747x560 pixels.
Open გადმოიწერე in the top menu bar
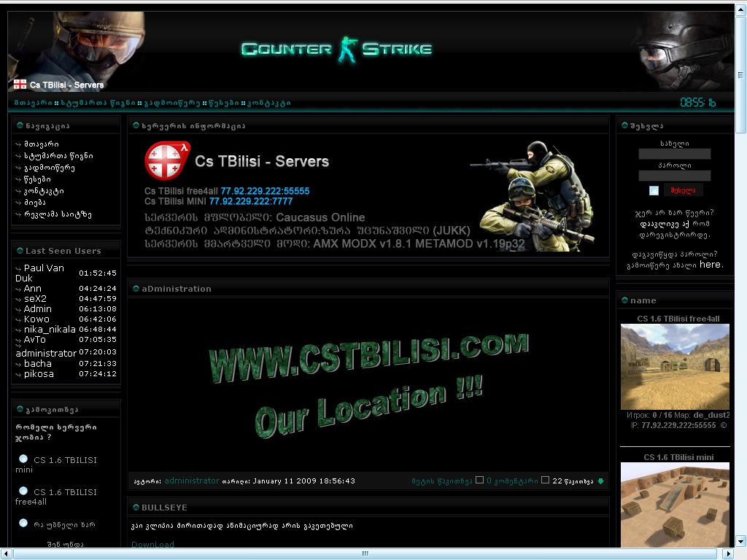pos(171,103)
